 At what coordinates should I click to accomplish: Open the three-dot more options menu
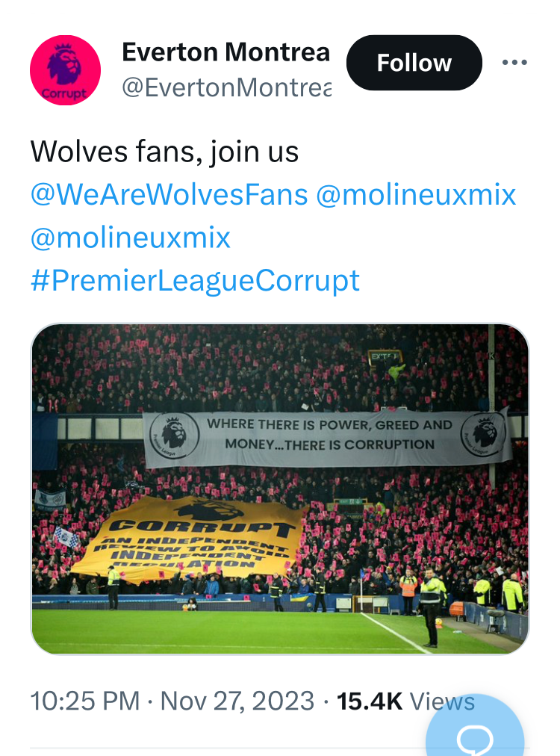click(514, 63)
